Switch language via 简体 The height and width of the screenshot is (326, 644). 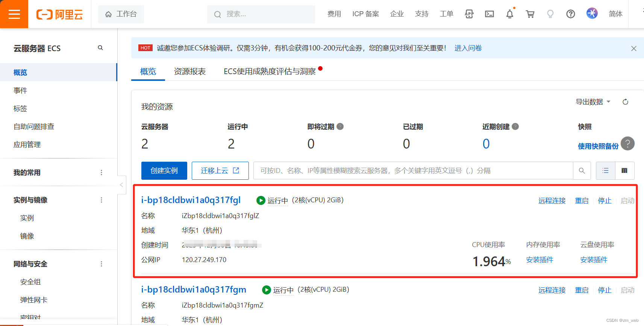tap(615, 14)
